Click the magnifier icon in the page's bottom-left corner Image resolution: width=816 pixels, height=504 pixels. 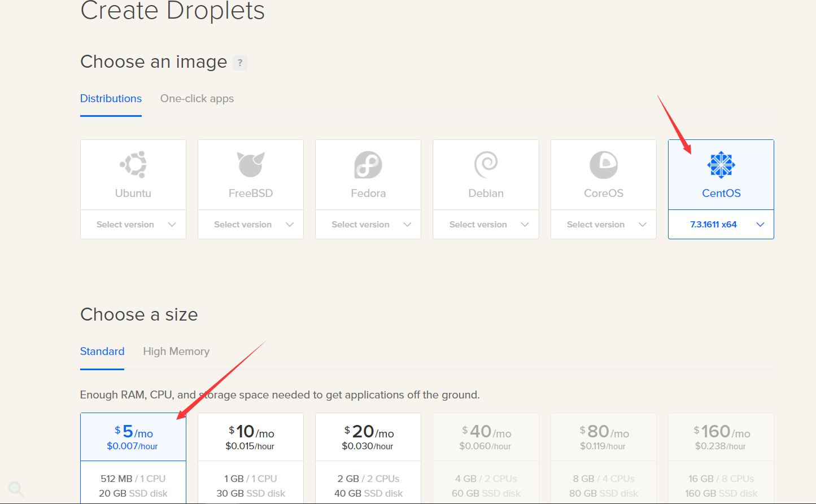[16, 489]
